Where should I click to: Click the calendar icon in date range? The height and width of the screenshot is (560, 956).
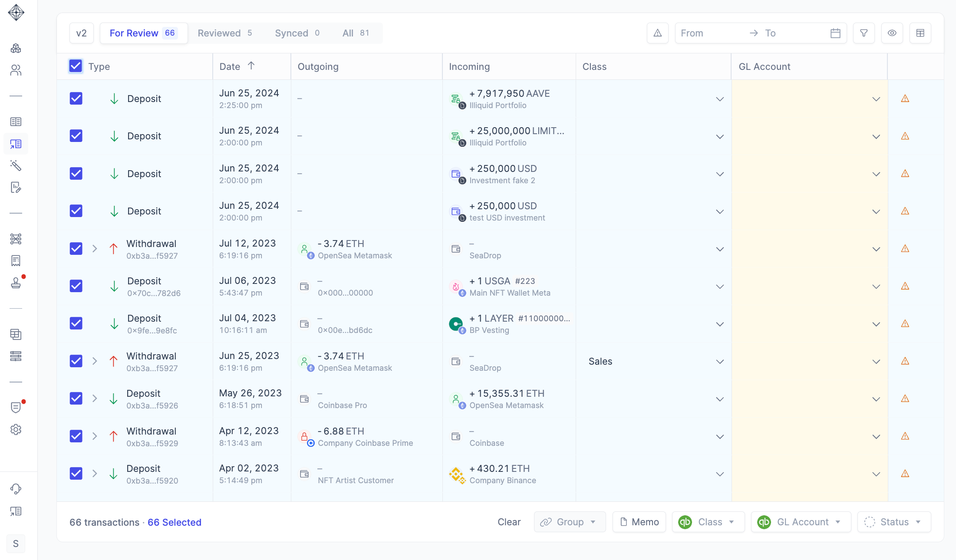[835, 33]
